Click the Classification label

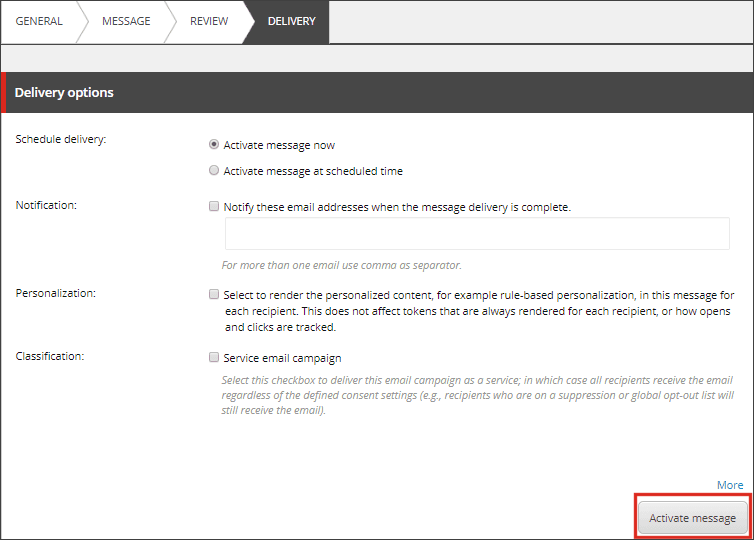coord(50,356)
